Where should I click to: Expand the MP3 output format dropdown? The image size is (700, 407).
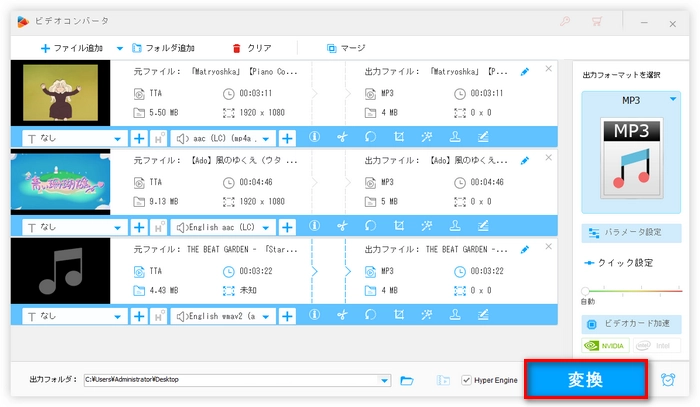(x=673, y=100)
